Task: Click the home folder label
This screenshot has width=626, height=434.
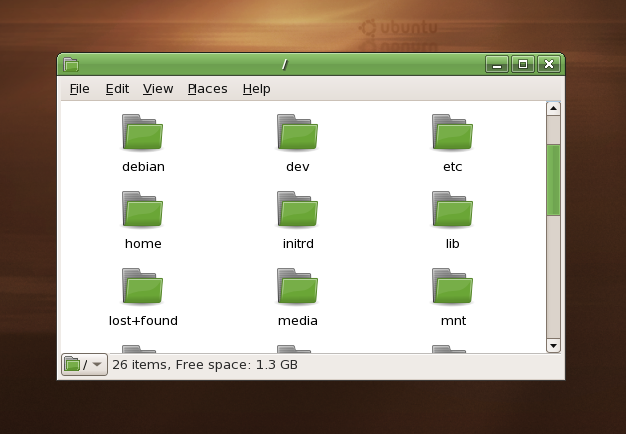Action: pyautogui.click(x=143, y=244)
